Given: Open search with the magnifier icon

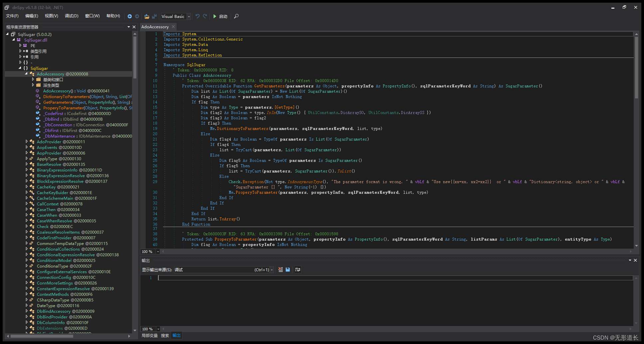Looking at the screenshot, I should pos(236,16).
